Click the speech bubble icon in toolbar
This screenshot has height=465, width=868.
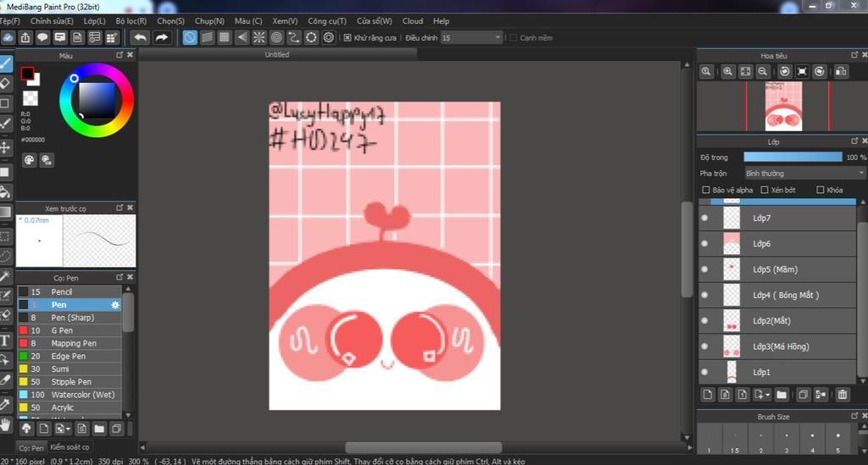42,37
